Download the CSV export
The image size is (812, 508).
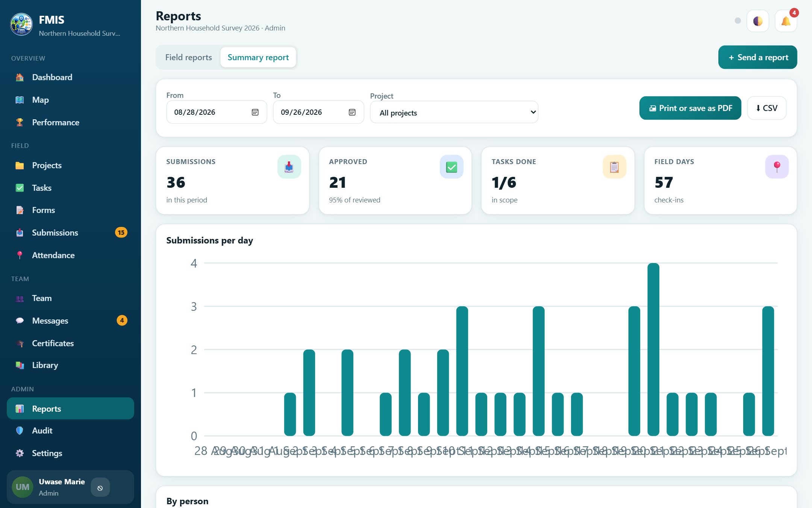tap(767, 108)
